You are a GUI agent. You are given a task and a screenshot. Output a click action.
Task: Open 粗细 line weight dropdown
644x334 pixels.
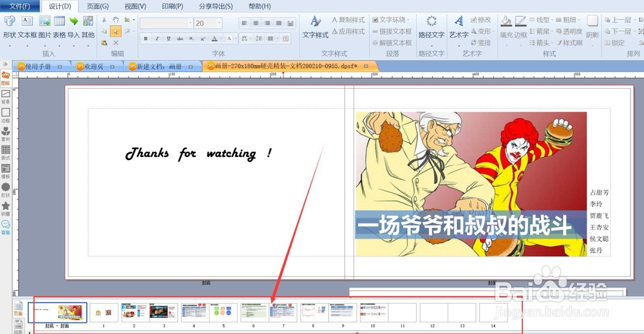[x=567, y=20]
